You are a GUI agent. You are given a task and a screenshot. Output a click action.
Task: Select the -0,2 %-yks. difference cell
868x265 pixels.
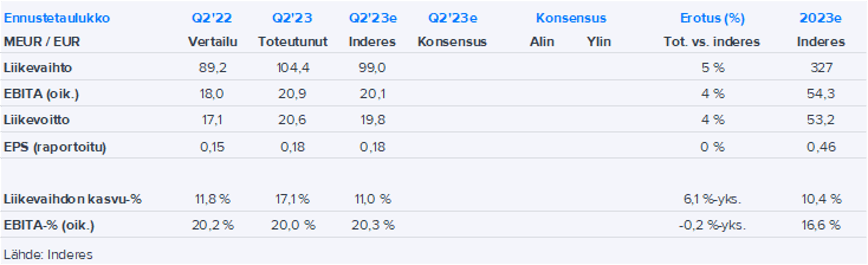click(x=712, y=225)
